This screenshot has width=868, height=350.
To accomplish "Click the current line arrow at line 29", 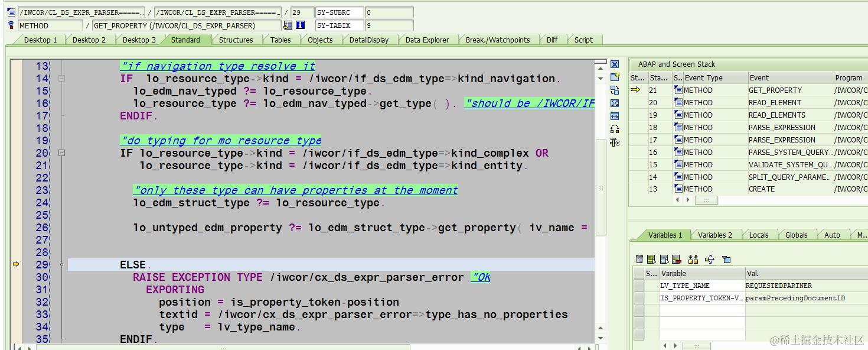I will (16, 264).
